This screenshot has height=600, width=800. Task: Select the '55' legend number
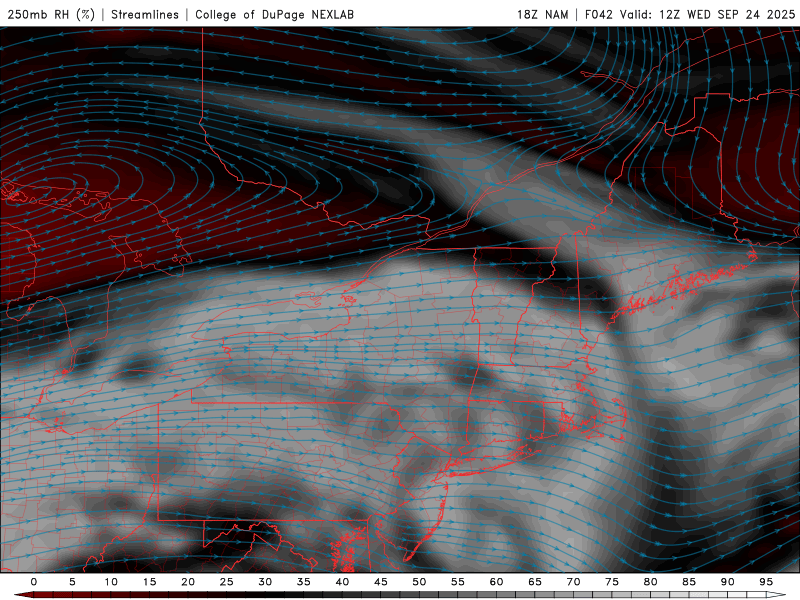458,582
